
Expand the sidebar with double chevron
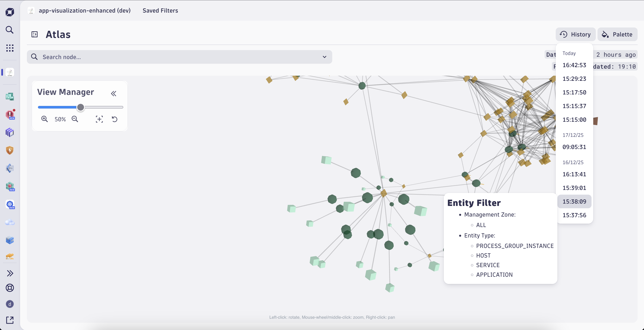10,273
